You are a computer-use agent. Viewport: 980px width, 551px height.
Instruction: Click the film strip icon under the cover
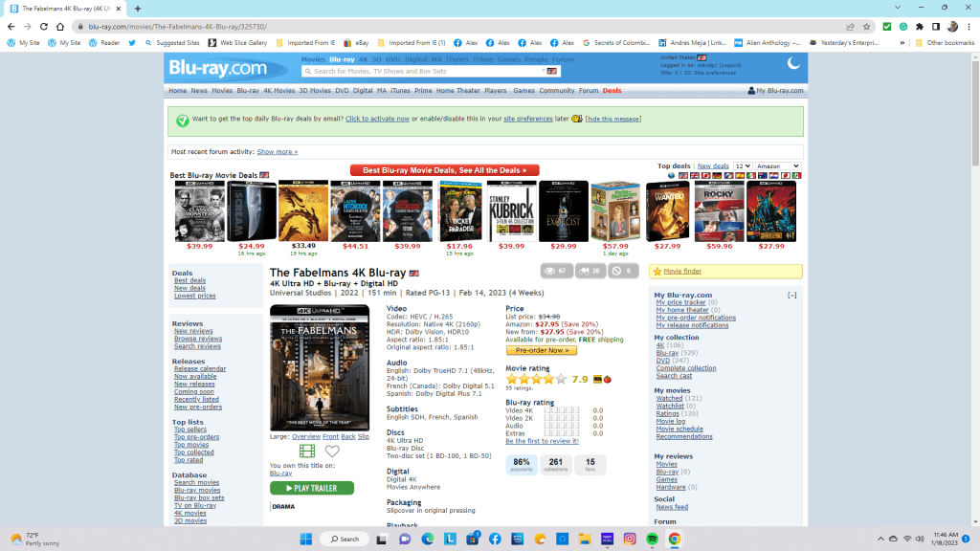tap(307, 452)
